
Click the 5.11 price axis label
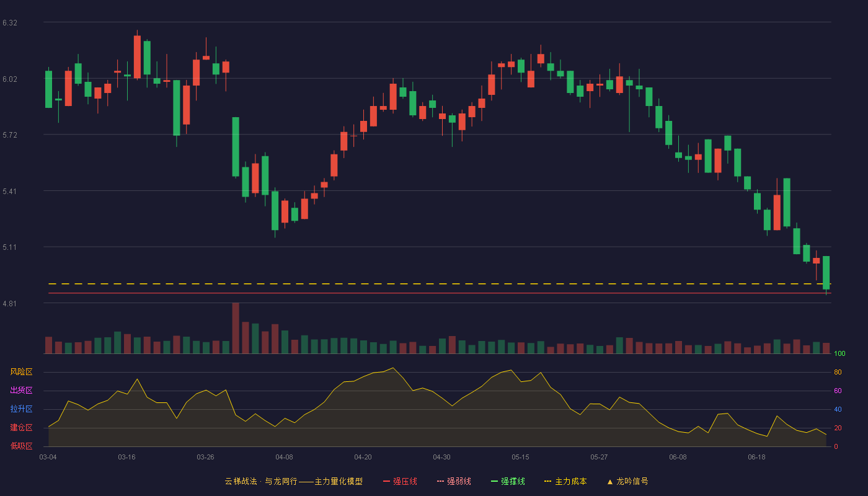pyautogui.click(x=10, y=247)
